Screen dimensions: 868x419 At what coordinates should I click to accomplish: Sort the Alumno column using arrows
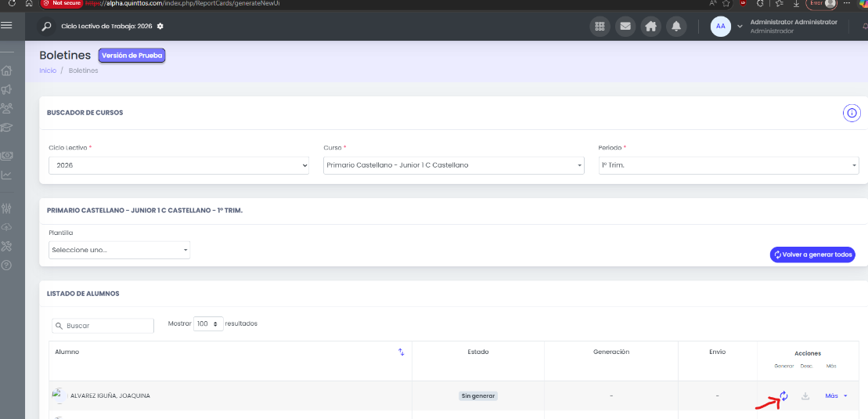(402, 352)
